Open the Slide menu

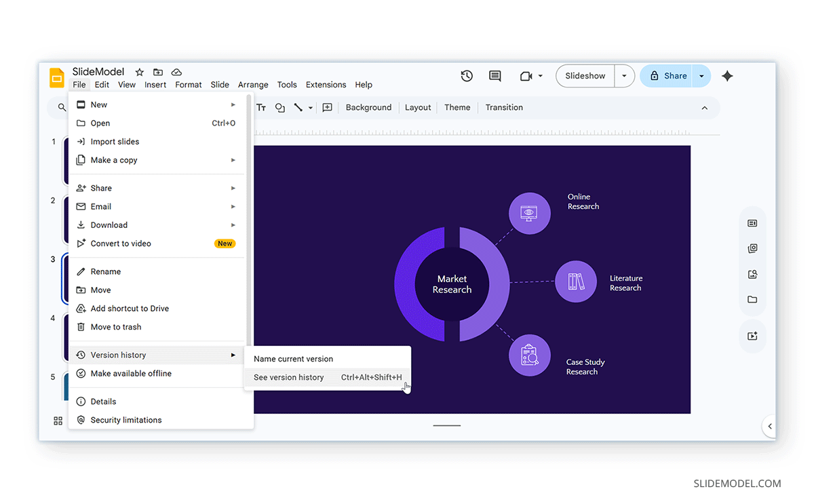click(x=220, y=85)
